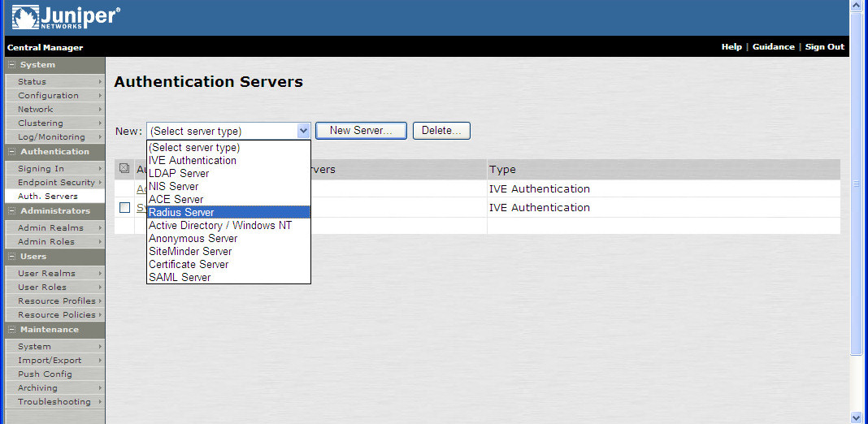
Task: Click the vertical scrollbar up arrow
Action: [857, 6]
